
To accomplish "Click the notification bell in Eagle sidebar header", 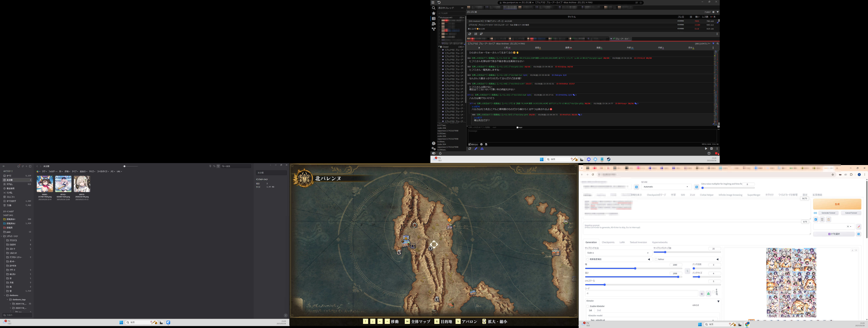I will (19, 166).
